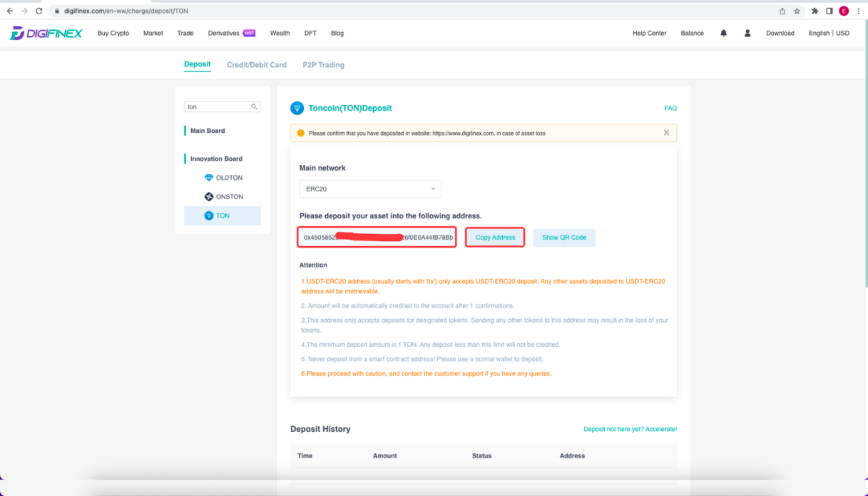Click Deposit not here yet? Accelerate! link
This screenshot has width=868, height=496.
click(630, 429)
